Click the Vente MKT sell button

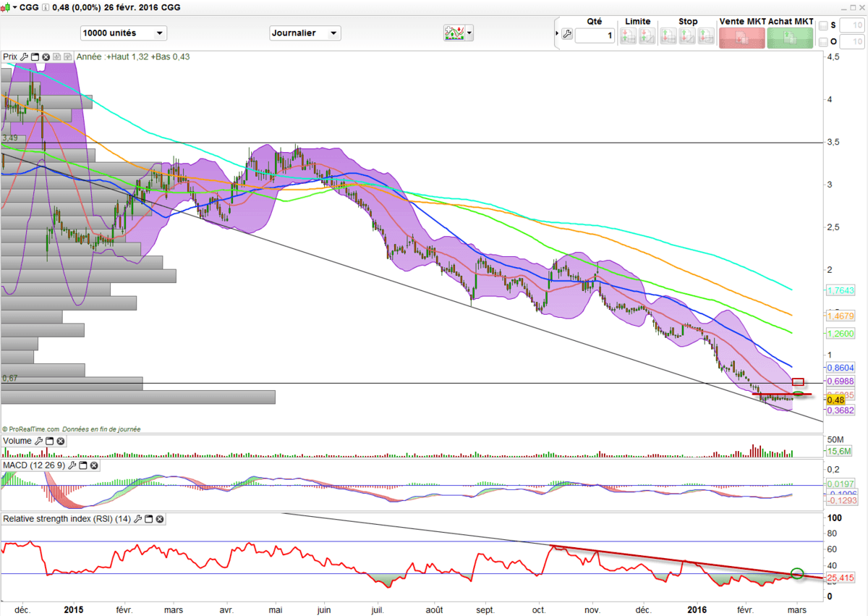(x=741, y=38)
